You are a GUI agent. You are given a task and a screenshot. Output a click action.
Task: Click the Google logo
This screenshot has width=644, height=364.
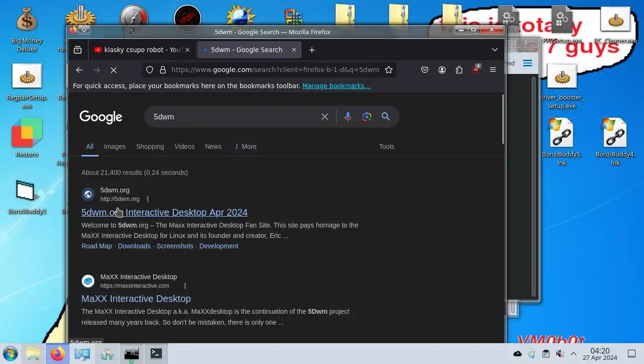[x=101, y=117]
